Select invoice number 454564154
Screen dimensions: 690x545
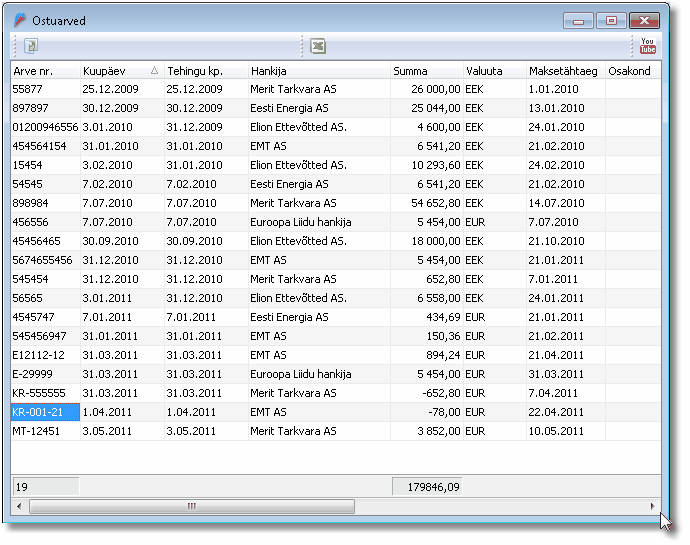pos(45,146)
